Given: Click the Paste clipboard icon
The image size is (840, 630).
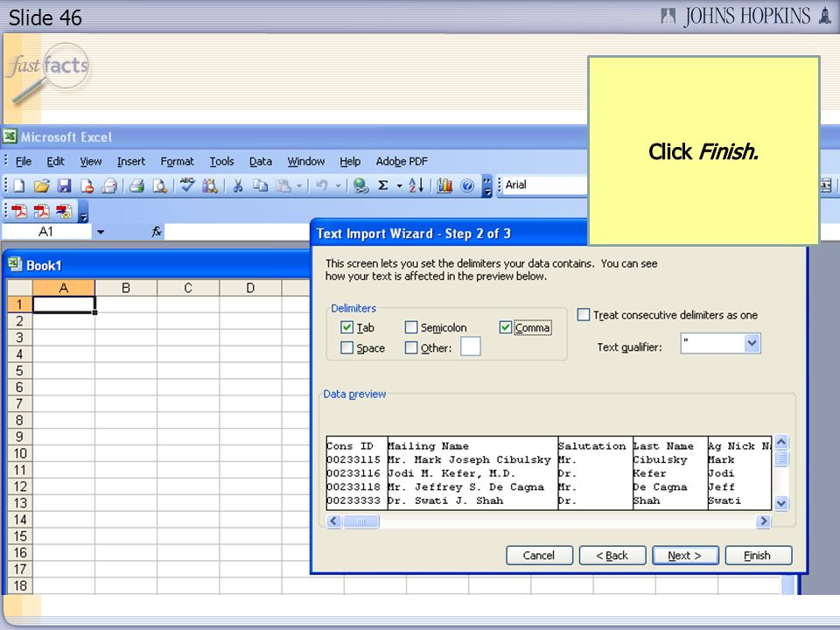Looking at the screenshot, I should tap(283, 185).
